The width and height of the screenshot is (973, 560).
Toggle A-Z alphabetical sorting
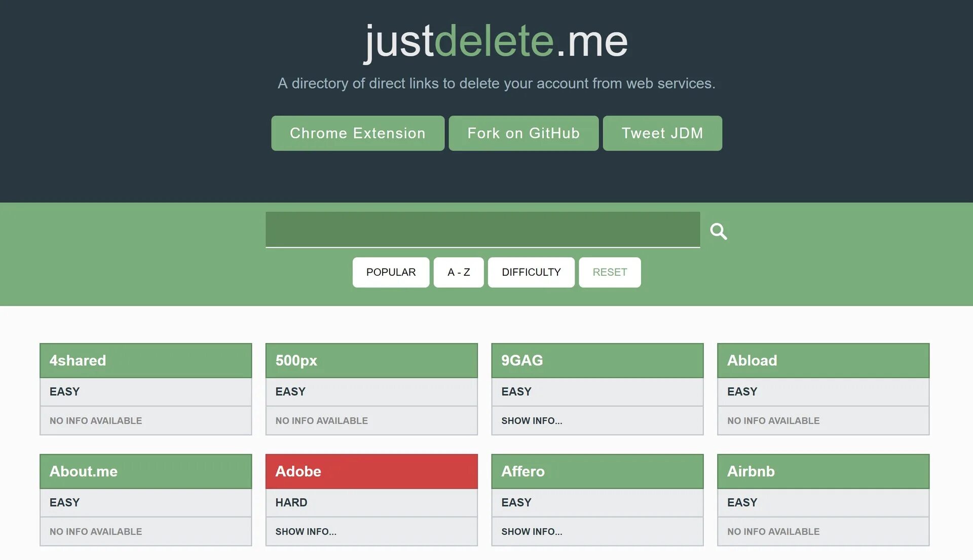click(x=459, y=272)
